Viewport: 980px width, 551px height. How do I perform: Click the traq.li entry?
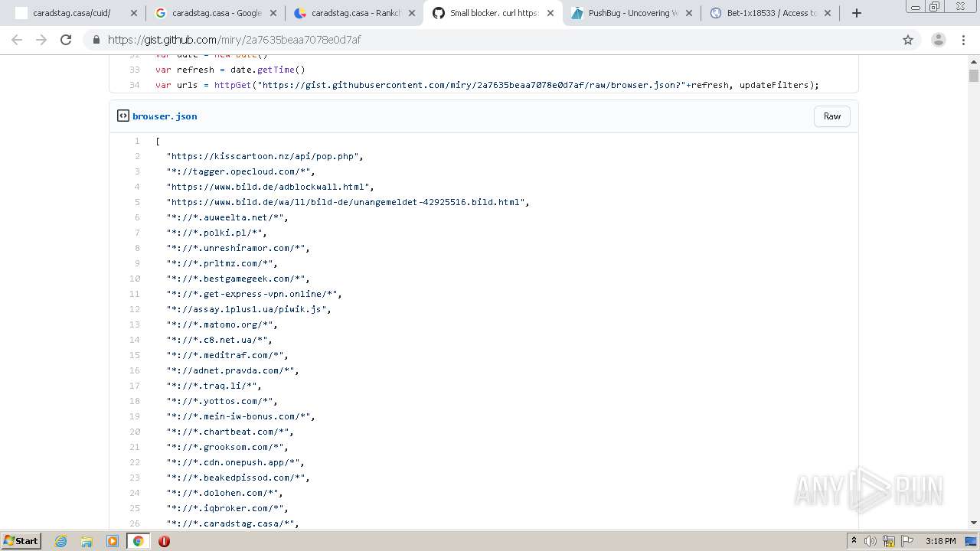coord(214,386)
